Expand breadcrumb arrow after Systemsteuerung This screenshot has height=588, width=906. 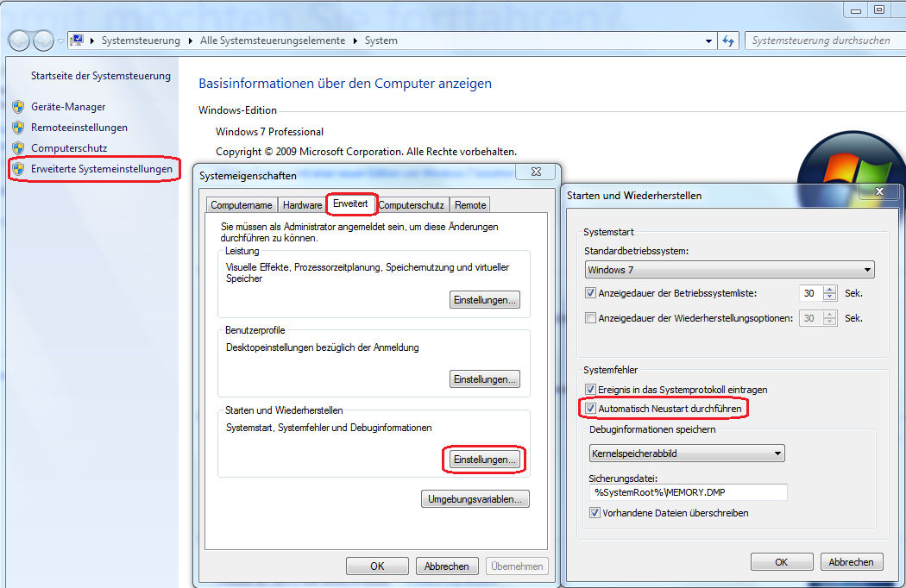tap(190, 41)
